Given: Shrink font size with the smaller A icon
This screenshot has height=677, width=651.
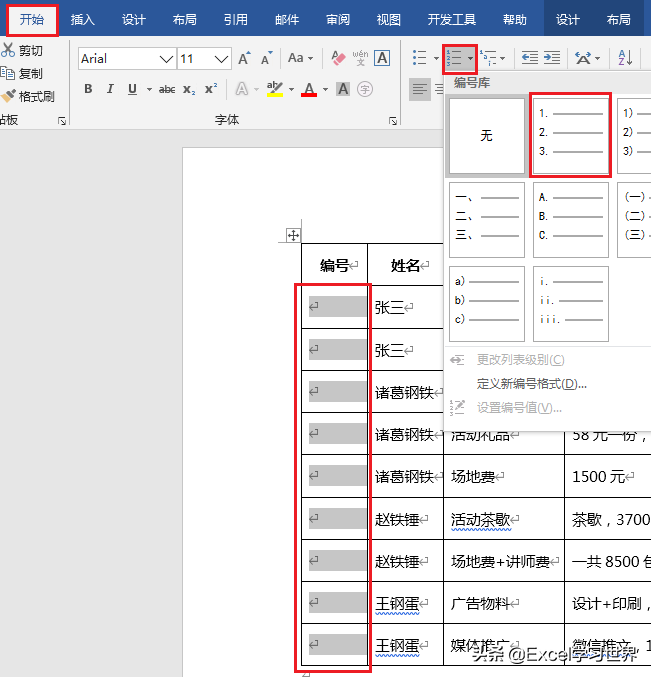Looking at the screenshot, I should [x=267, y=58].
